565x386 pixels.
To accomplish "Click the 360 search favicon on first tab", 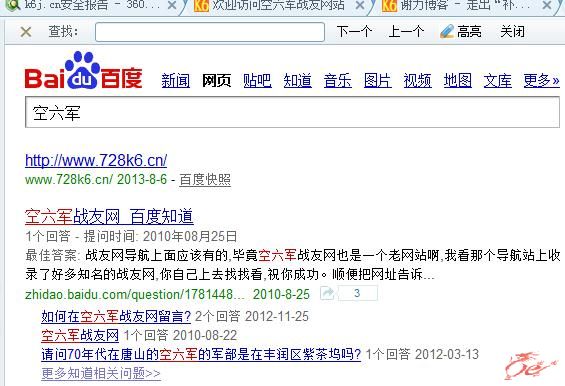I will tap(12, 5).
